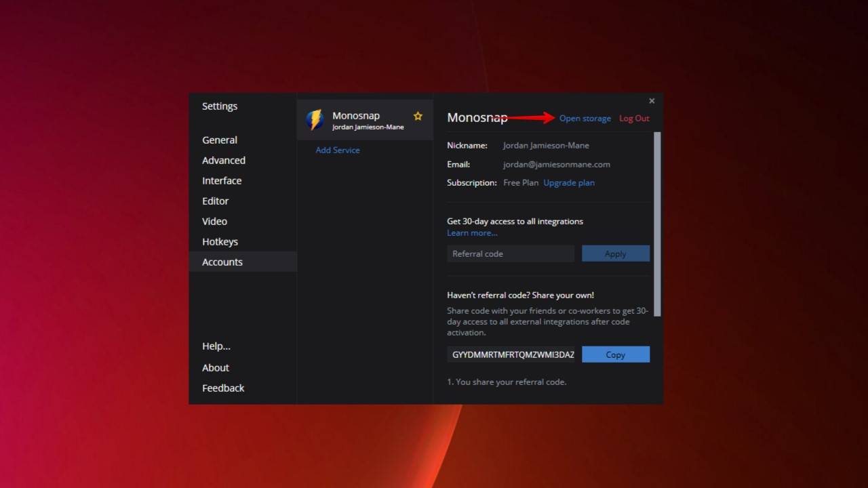868x488 pixels.
Task: Click "Haven't referral code? Share your own!" heading
Action: coord(520,296)
